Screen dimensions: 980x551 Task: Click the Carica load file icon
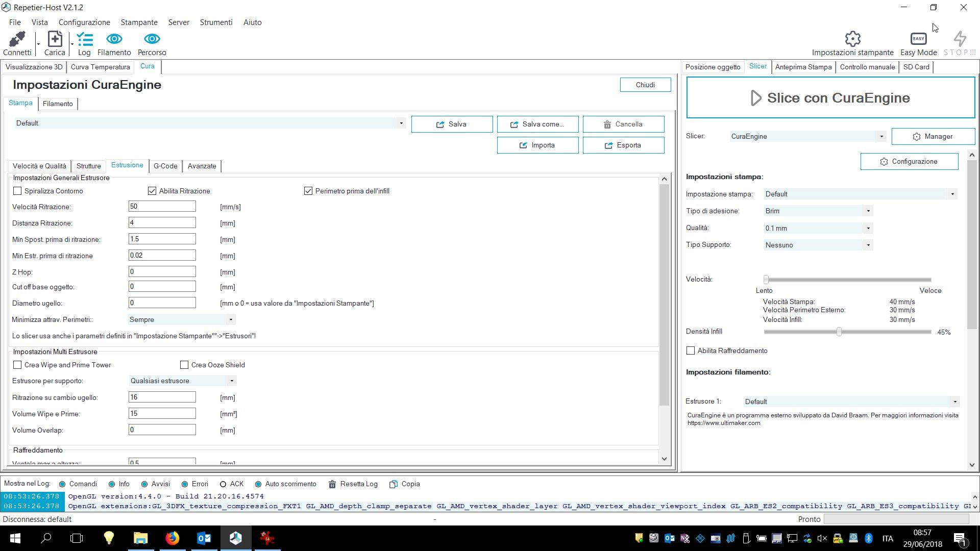click(55, 39)
